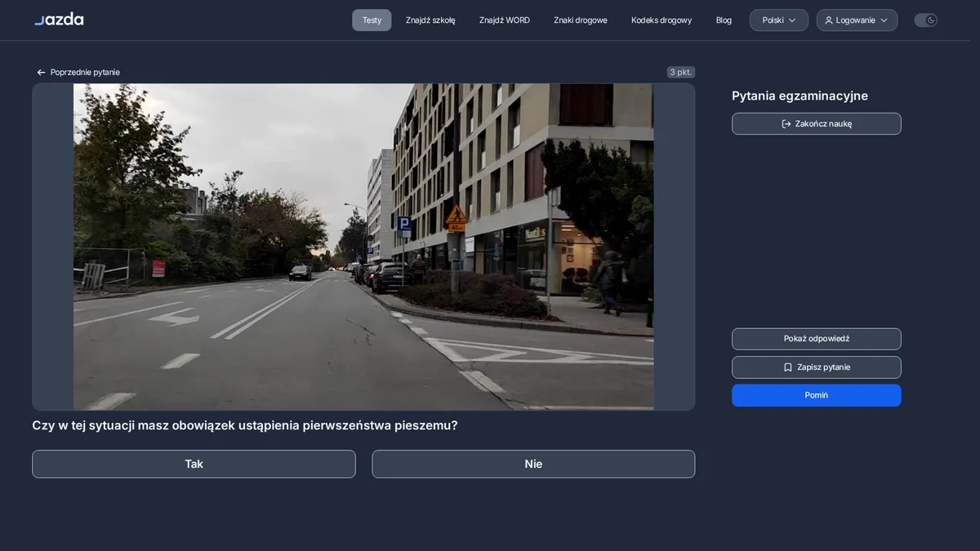Reveal answer with Pokaż odpowiedź
980x551 pixels.
817,339
